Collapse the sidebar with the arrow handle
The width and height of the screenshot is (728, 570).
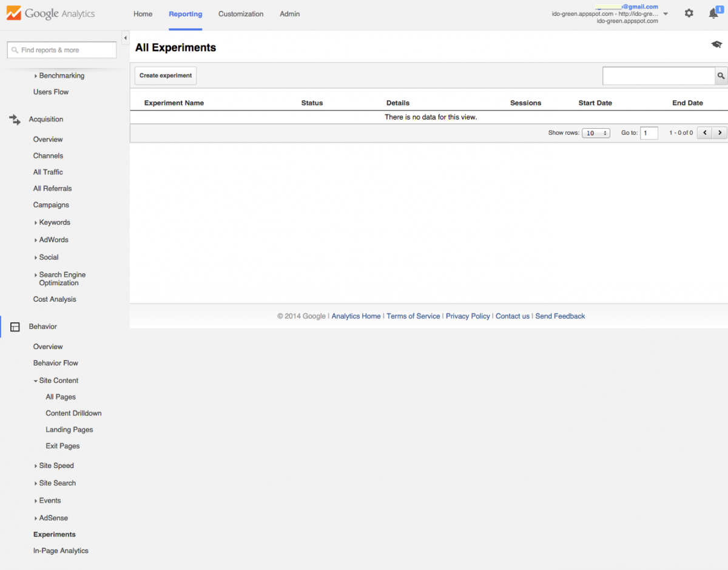(126, 38)
